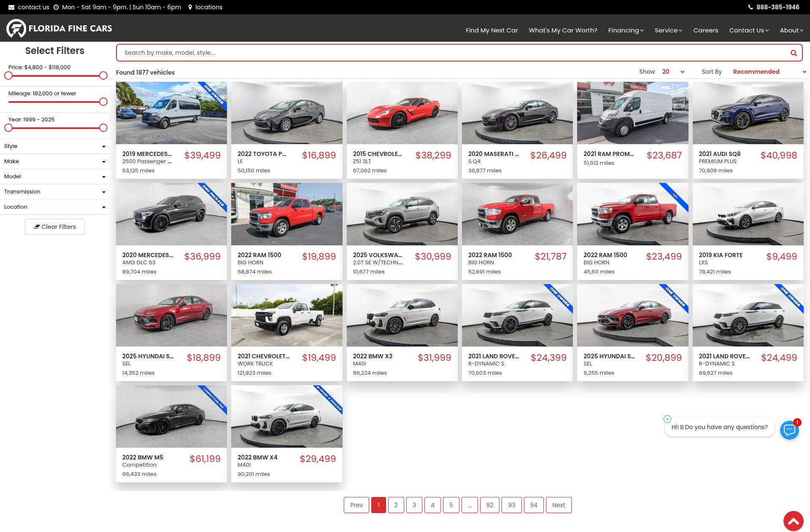
Task: Jump to results page 94
Action: pos(534,505)
